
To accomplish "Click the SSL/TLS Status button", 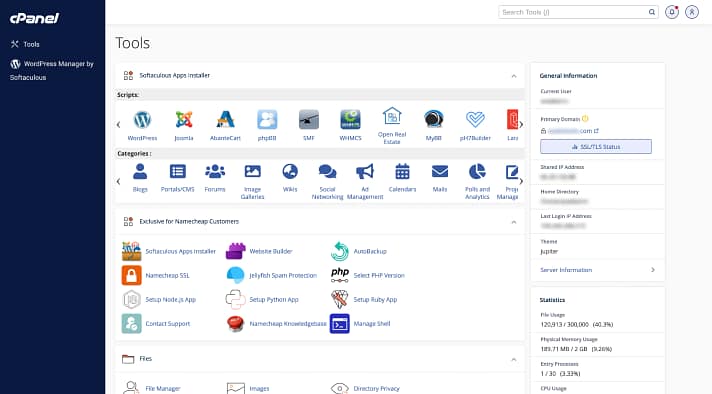I will (596, 147).
